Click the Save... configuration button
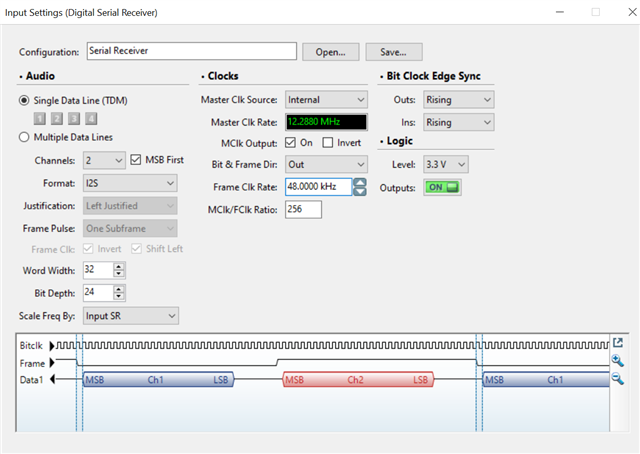Image resolution: width=640 pixels, height=454 pixels. coord(394,52)
